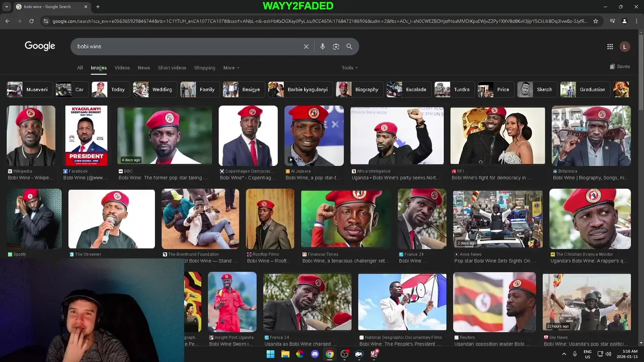Switch to the News tab
644x362 pixels.
point(144,67)
